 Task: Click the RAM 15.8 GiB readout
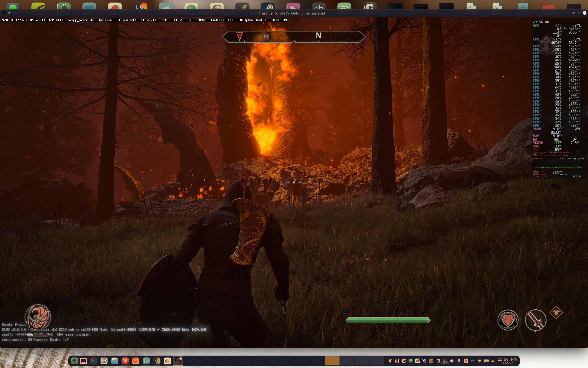click(547, 136)
